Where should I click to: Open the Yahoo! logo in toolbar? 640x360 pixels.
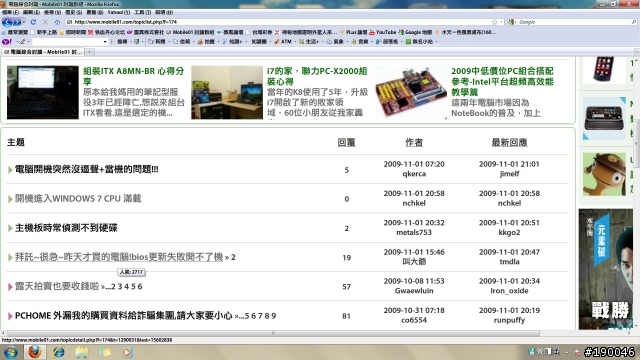point(7,42)
